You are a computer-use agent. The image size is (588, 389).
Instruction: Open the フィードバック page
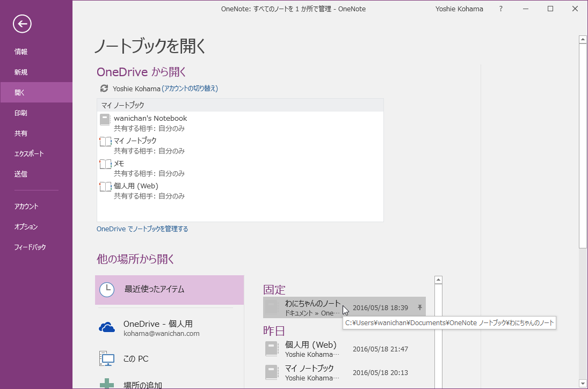coord(37,247)
